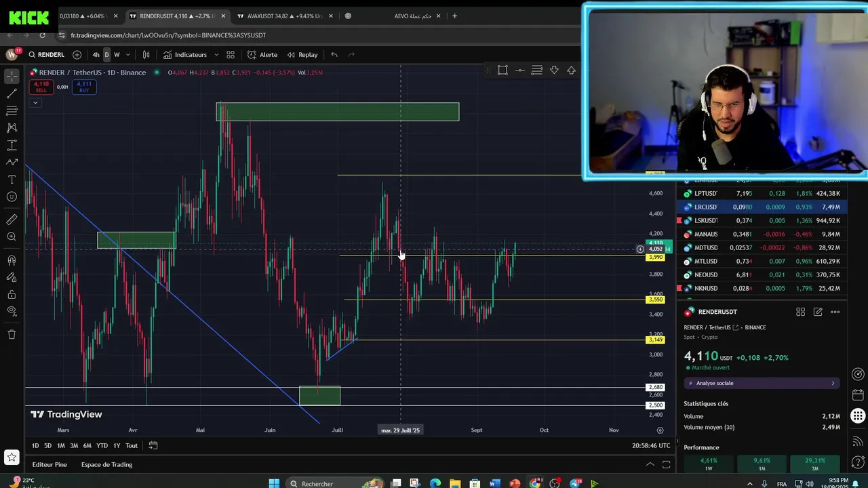The image size is (868, 488).
Task: Toggle magnet mode
Action: coord(12,260)
